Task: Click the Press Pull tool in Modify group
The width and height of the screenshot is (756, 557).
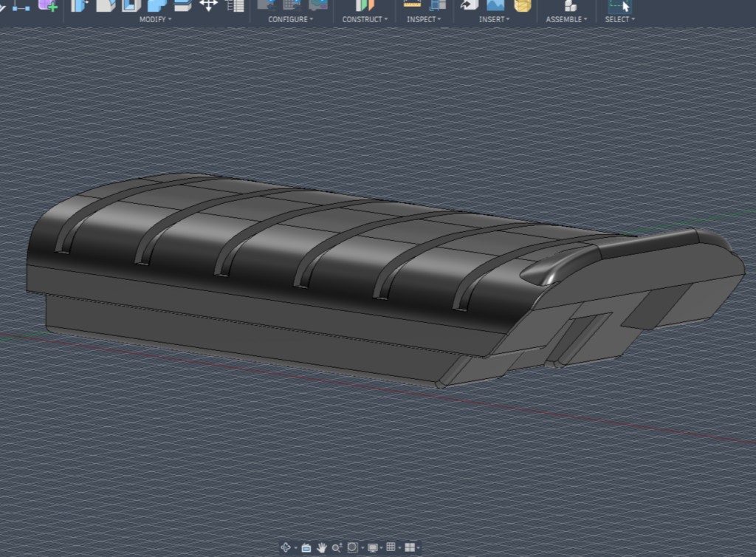Action: 80,5
